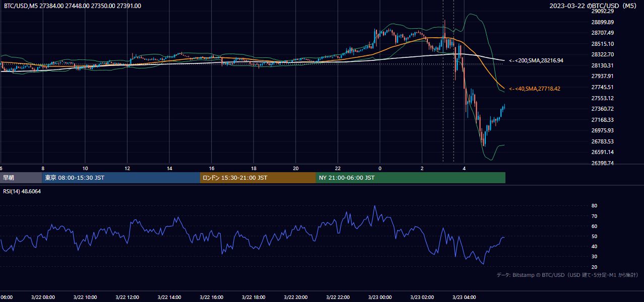Click hour label 14 under price chart
The image size is (644, 302).
(170, 168)
